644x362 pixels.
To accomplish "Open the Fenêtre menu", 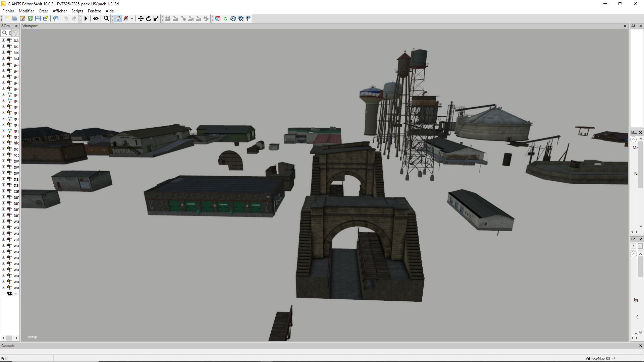I will click(x=94, y=11).
